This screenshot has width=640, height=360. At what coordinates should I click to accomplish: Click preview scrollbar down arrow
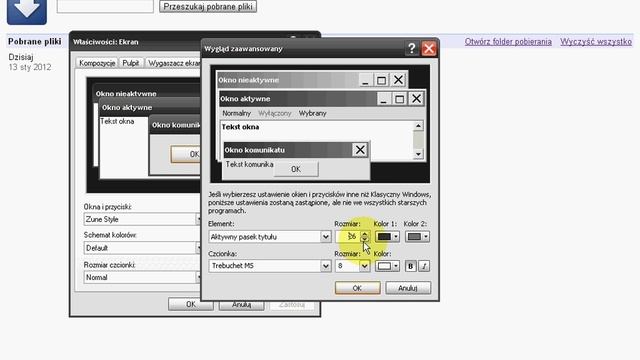point(418,154)
